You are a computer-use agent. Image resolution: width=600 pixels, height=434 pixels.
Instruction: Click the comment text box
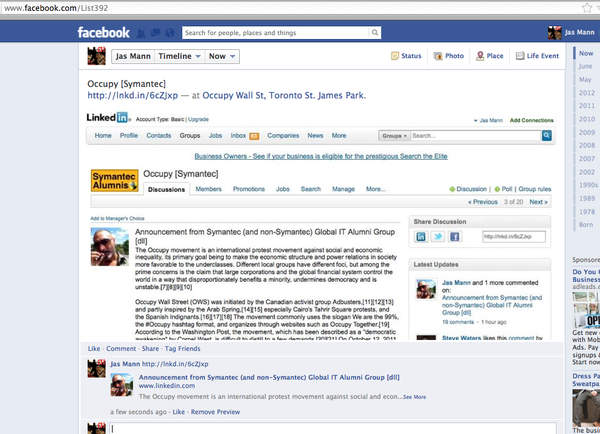[x=333, y=429]
